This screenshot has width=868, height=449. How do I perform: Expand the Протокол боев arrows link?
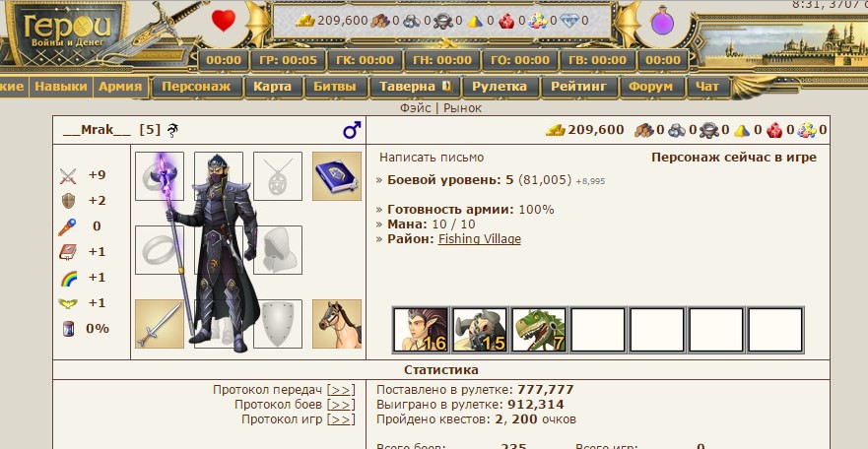341,405
